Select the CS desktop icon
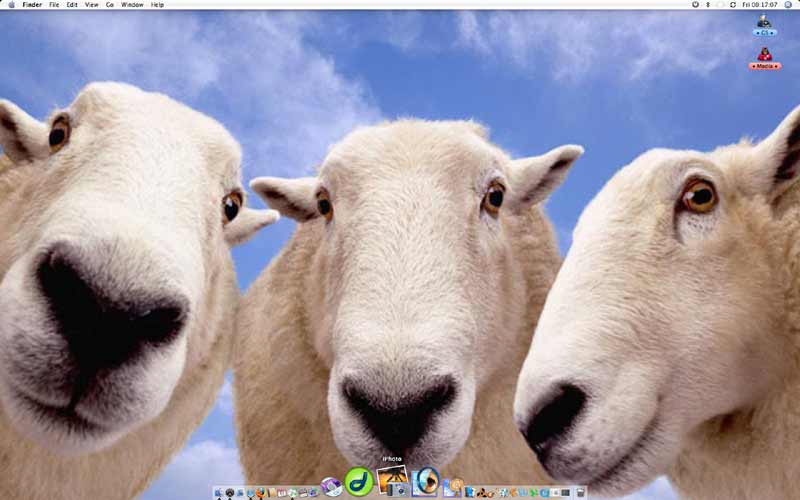800x500 pixels. point(764,26)
